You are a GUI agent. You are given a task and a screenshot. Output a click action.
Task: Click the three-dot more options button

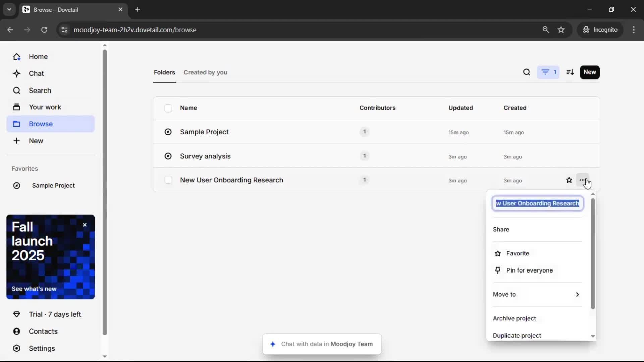(x=582, y=180)
